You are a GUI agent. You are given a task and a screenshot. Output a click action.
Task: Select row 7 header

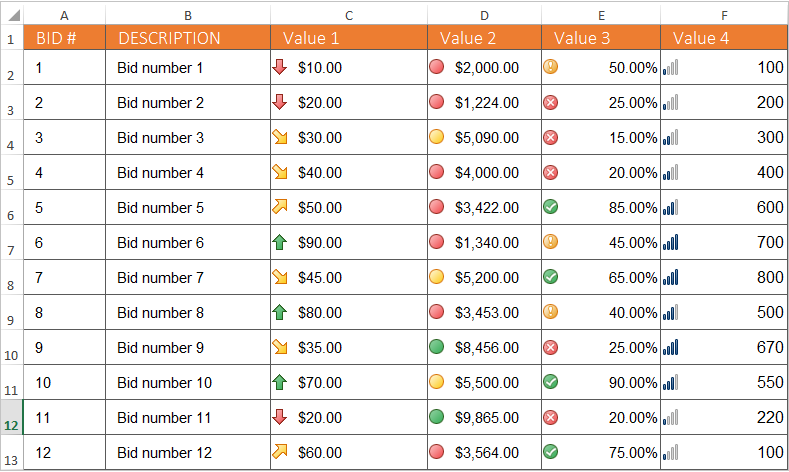(x=11, y=242)
